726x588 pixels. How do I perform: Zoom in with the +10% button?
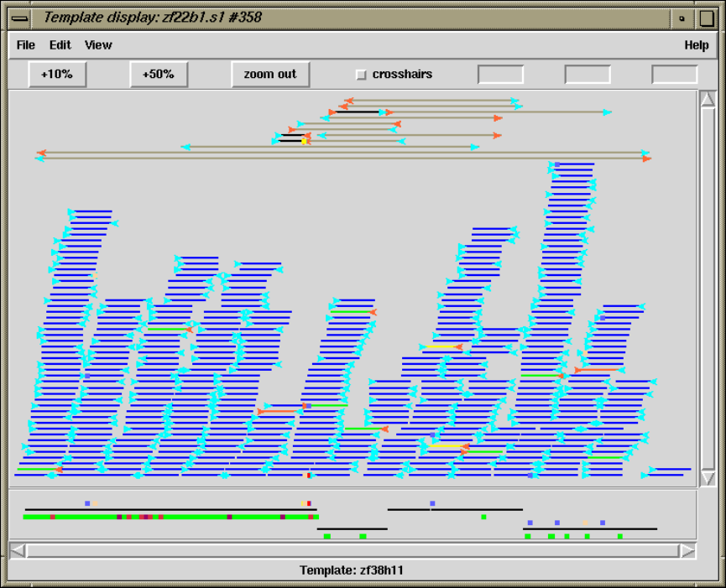coord(57,75)
